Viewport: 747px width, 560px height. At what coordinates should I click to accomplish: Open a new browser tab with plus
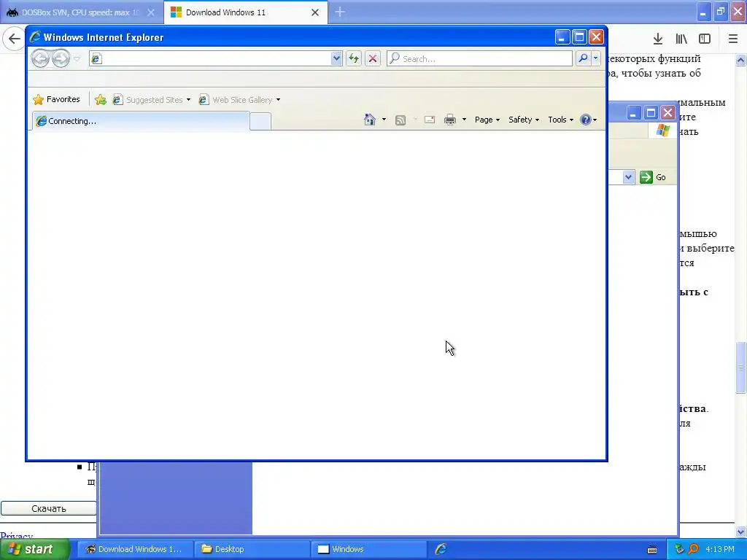pyautogui.click(x=340, y=12)
